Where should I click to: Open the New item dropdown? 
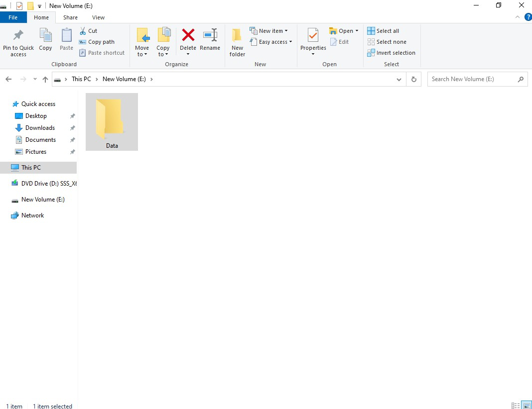tap(268, 31)
